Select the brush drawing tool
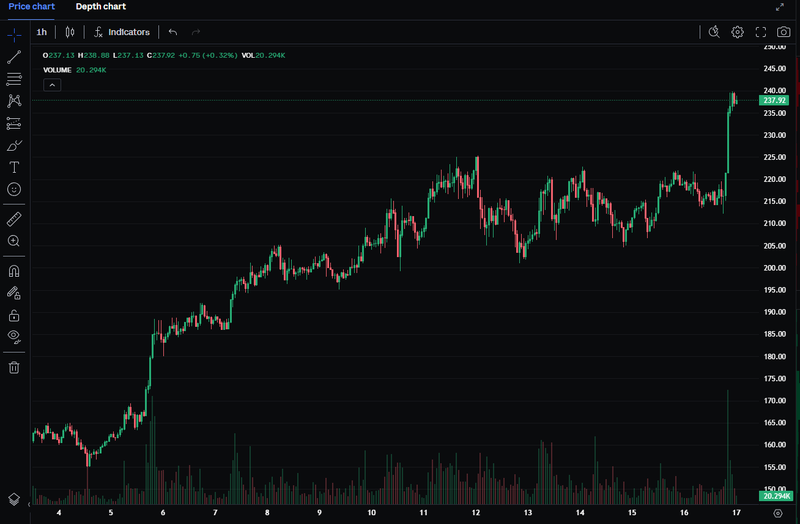 pyautogui.click(x=14, y=145)
